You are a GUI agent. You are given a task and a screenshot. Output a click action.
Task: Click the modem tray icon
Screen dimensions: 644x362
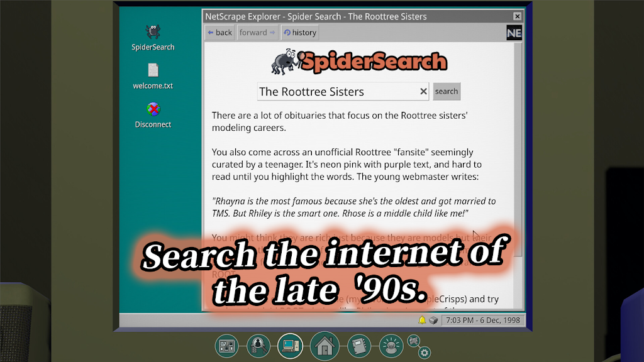[433, 320]
